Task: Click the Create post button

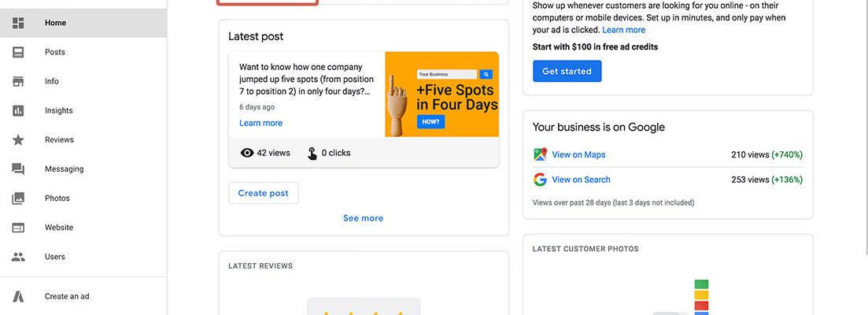Action: (264, 193)
